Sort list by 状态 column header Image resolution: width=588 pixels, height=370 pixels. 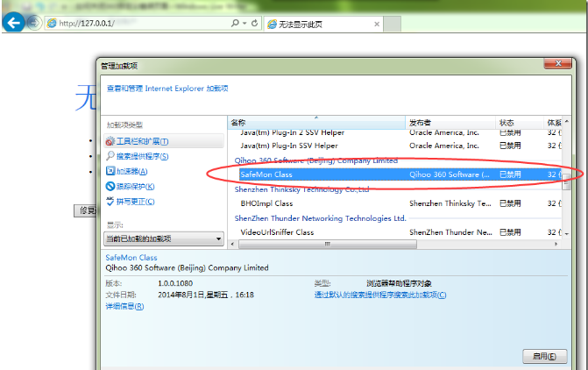point(520,123)
